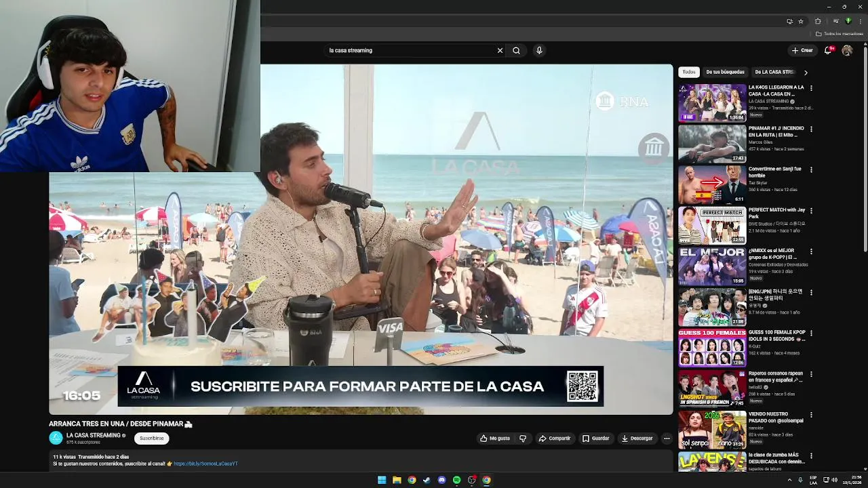This screenshot has width=868, height=488.
Task: Open the media control icon in Chrome toolbar
Action: click(835, 21)
